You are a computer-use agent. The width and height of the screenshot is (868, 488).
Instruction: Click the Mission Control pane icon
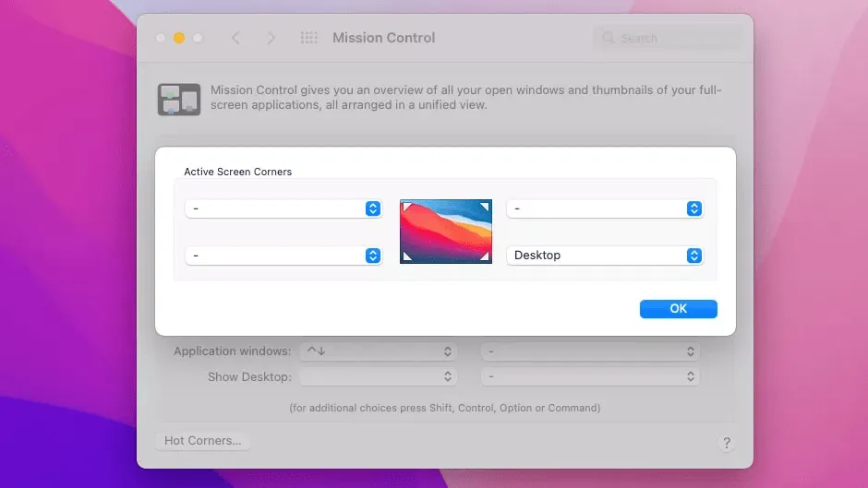[178, 99]
